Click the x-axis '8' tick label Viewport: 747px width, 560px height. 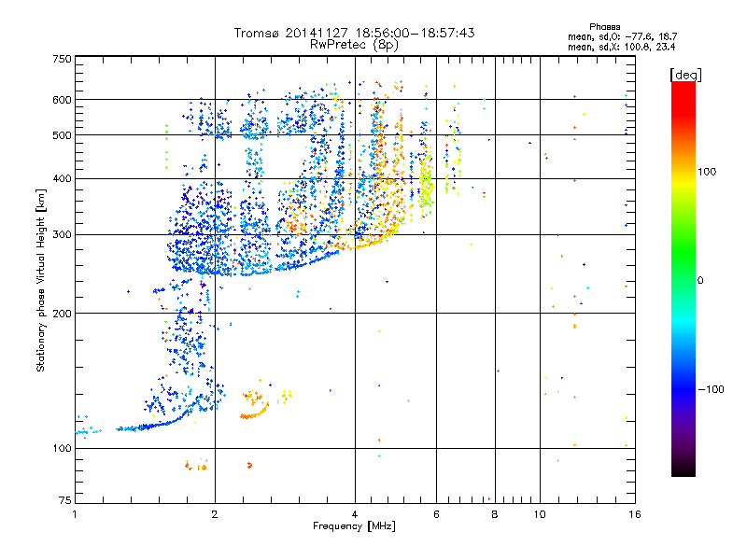tap(495, 514)
